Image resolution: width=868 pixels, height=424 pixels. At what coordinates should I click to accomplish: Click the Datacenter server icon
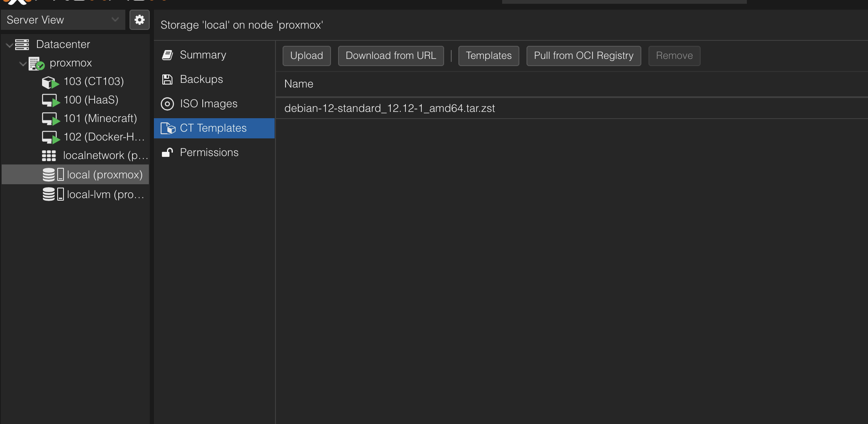point(22,44)
